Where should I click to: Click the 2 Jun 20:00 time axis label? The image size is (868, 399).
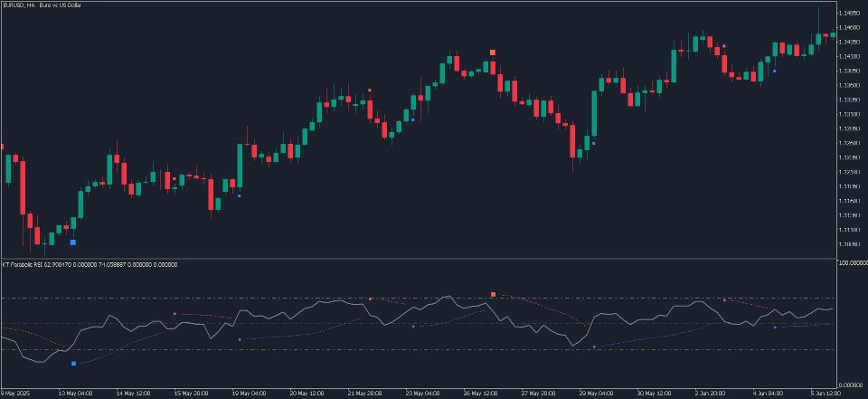tap(711, 393)
